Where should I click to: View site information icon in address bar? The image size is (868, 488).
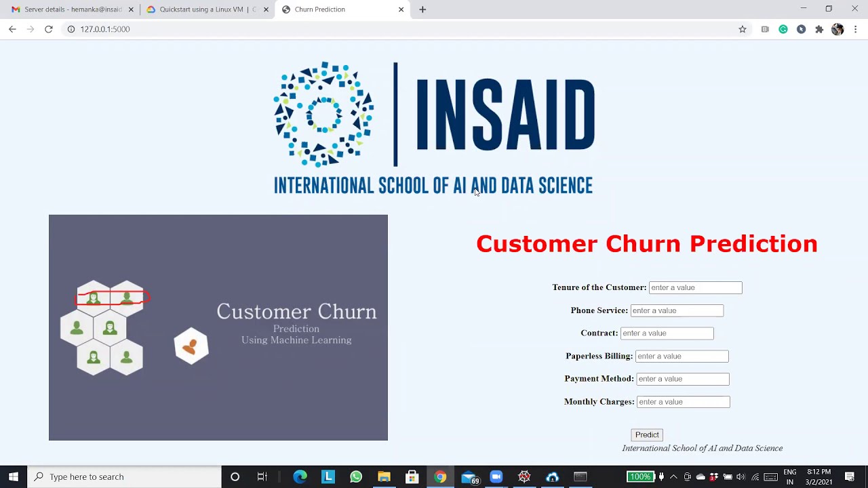[71, 29]
